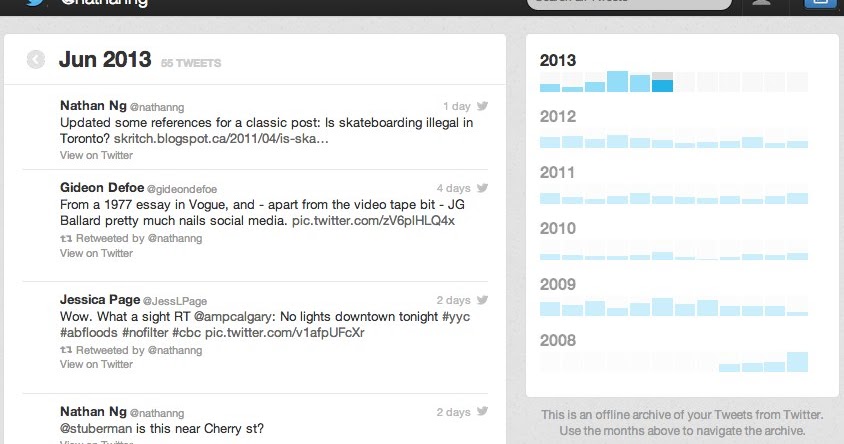The width and height of the screenshot is (844, 444).
Task: Open the pic.twitter.com/zV6plHLQ4x image link
Action: coord(373,221)
